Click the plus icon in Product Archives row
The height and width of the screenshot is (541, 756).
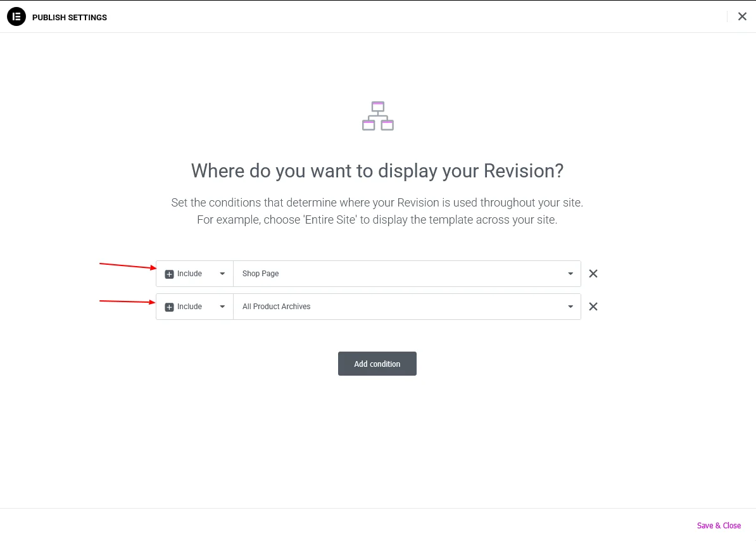[x=169, y=307]
